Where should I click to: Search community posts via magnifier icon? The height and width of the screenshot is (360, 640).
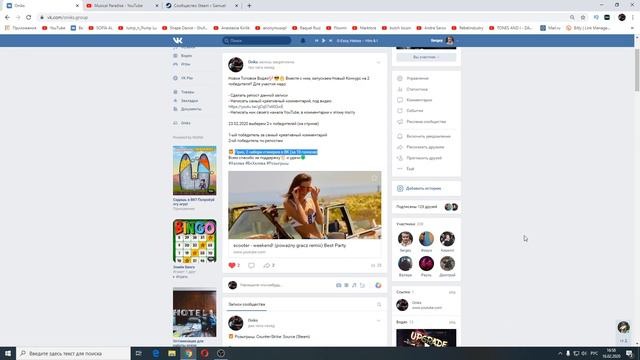pyautogui.click(x=379, y=304)
